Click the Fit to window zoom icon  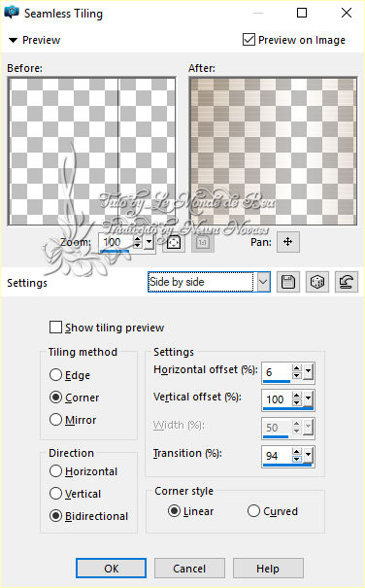click(x=174, y=242)
